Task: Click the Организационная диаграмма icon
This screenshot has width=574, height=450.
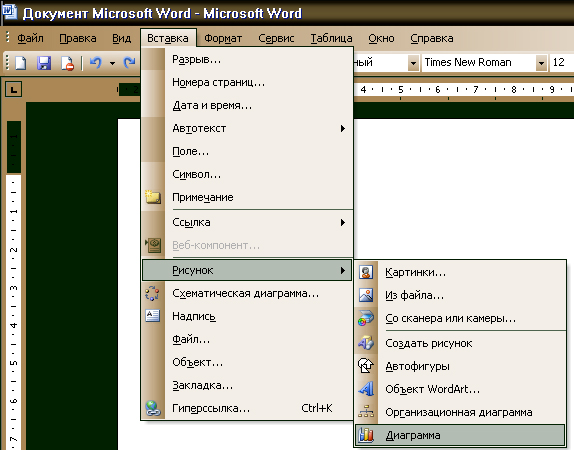Action: [366, 412]
